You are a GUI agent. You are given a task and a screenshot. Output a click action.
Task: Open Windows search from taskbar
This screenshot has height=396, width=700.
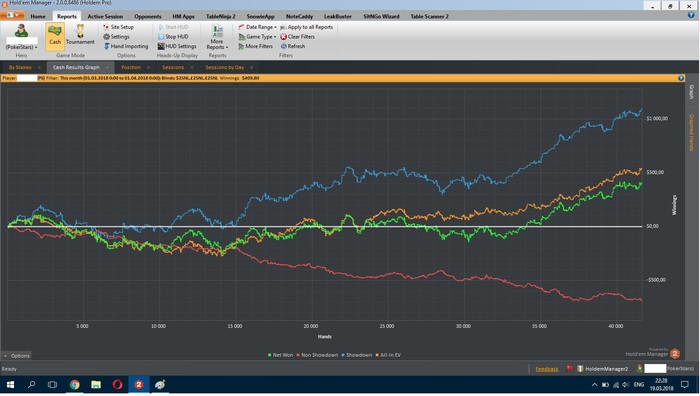click(x=31, y=384)
